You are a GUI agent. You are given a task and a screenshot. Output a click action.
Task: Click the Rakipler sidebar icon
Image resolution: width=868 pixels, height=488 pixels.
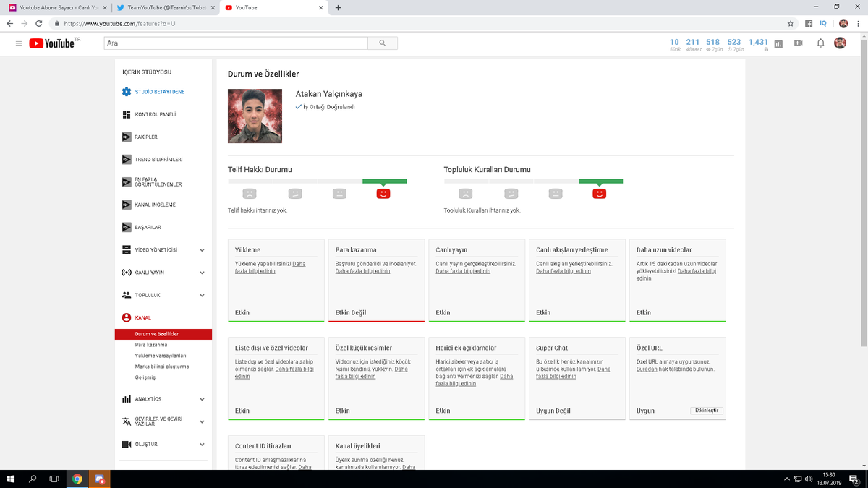127,137
